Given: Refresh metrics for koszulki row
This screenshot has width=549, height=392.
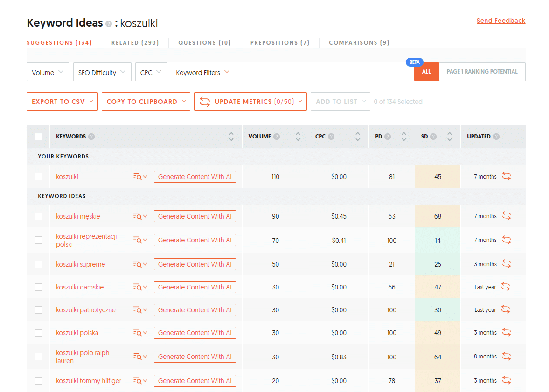Looking at the screenshot, I should (507, 176).
